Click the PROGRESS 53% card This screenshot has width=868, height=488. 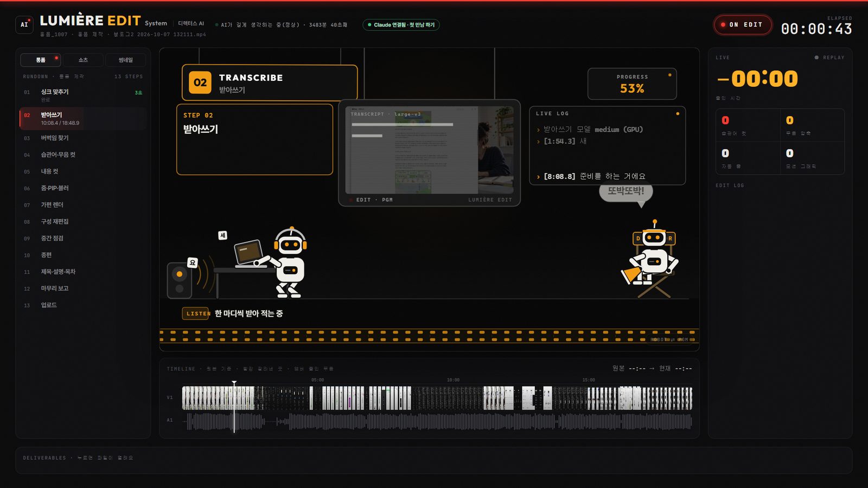(x=632, y=84)
